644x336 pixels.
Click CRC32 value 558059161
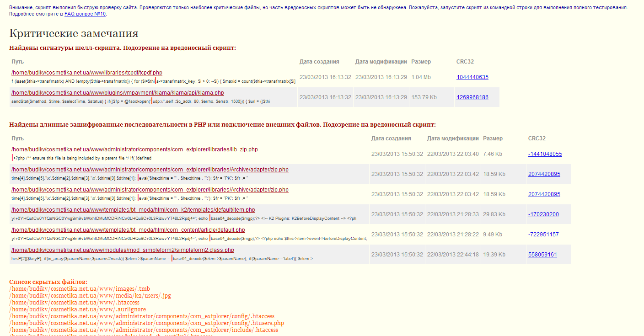[542, 255]
